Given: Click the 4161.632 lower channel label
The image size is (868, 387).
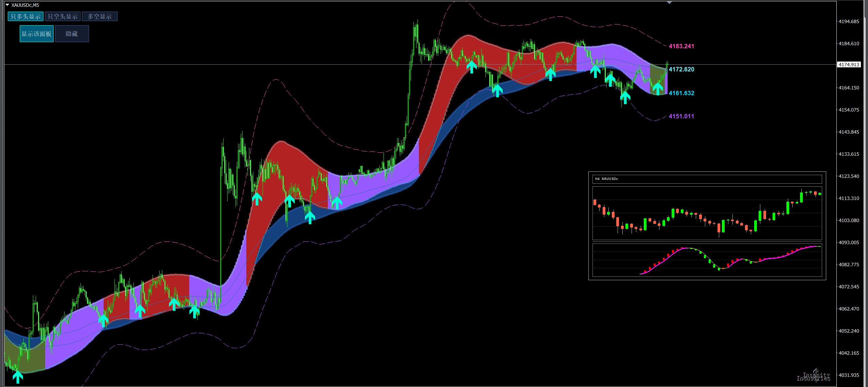Looking at the screenshot, I should (681, 93).
